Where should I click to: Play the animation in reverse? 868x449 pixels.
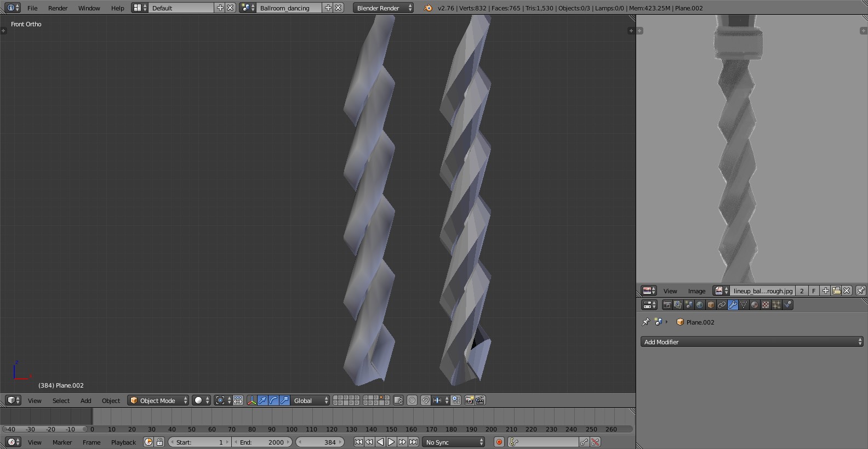(380, 442)
